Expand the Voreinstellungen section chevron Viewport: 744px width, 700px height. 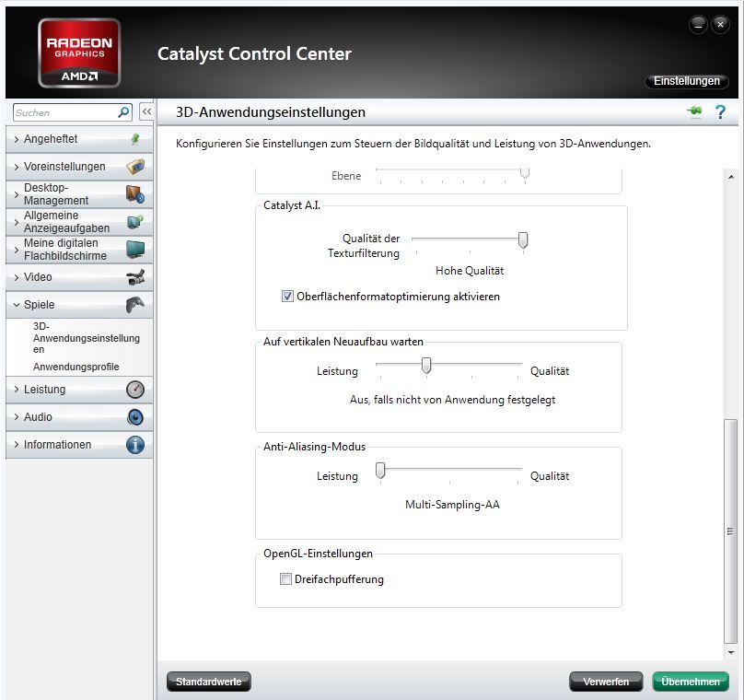click(x=17, y=167)
